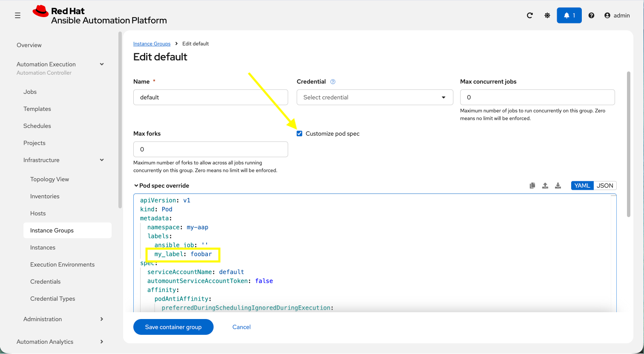Open the help question mark icon
The width and height of the screenshot is (644, 354).
591,15
